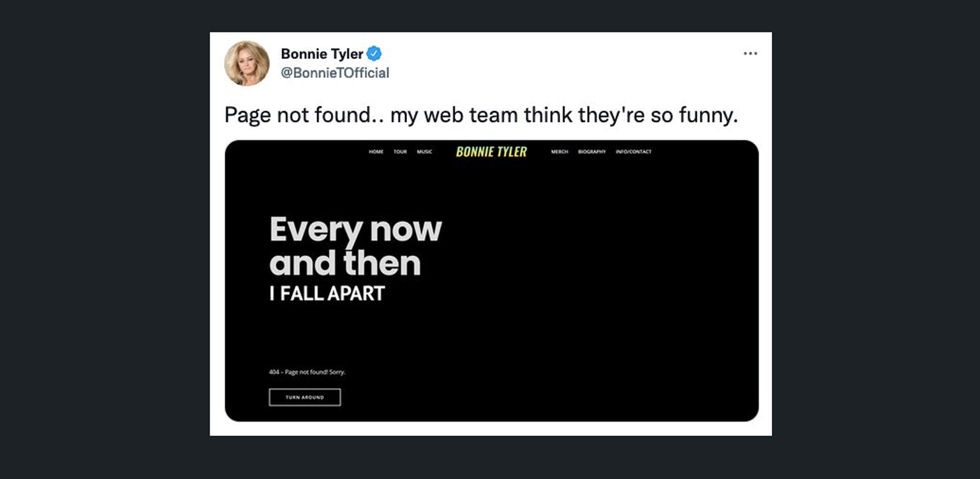This screenshot has height=479, width=980.
Task: Open the tweet's more options menu
Action: (750, 54)
